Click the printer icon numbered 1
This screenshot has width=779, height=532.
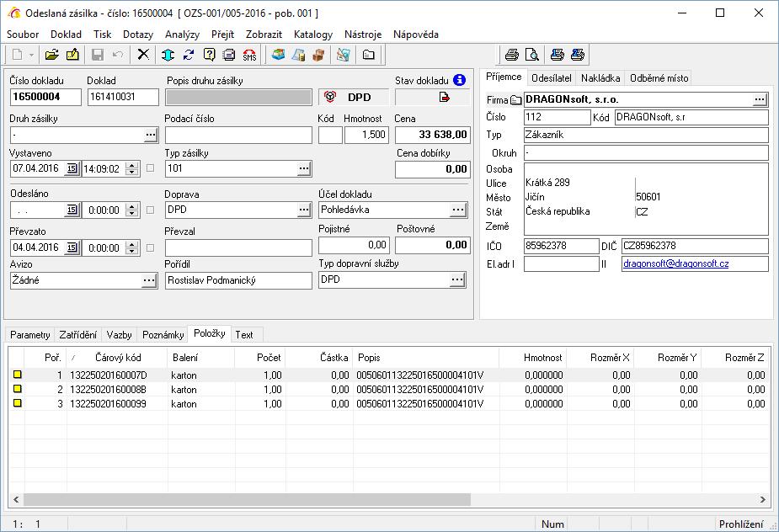[557, 55]
